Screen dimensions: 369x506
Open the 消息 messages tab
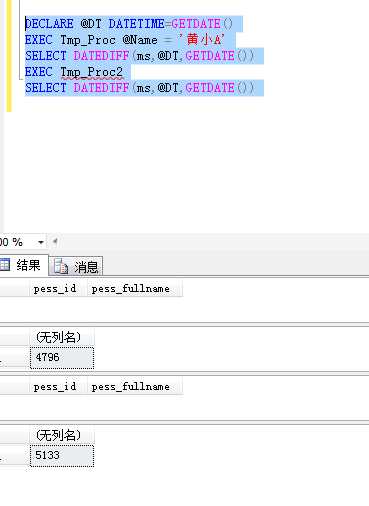click(x=76, y=266)
